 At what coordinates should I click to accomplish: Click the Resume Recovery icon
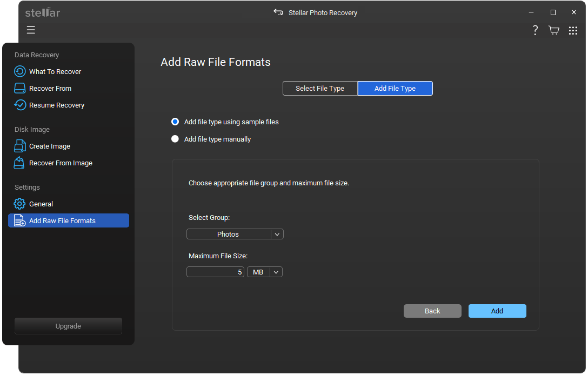coord(20,105)
